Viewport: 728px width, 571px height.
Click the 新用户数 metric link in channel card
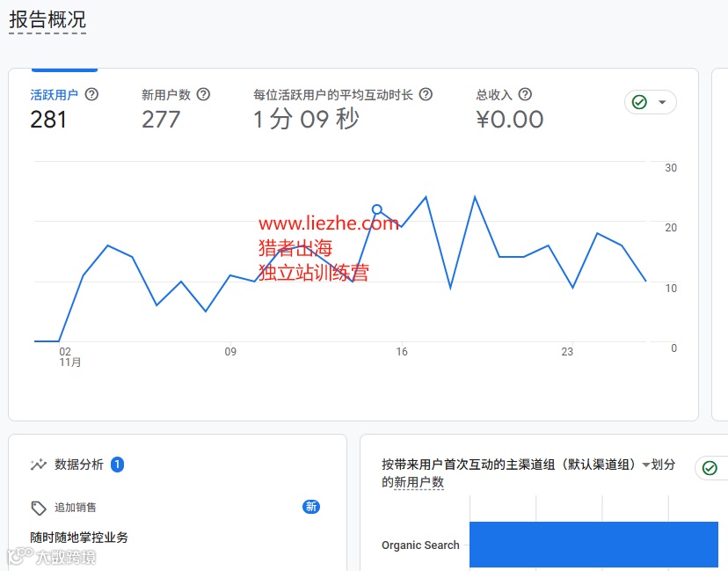pyautogui.click(x=419, y=482)
